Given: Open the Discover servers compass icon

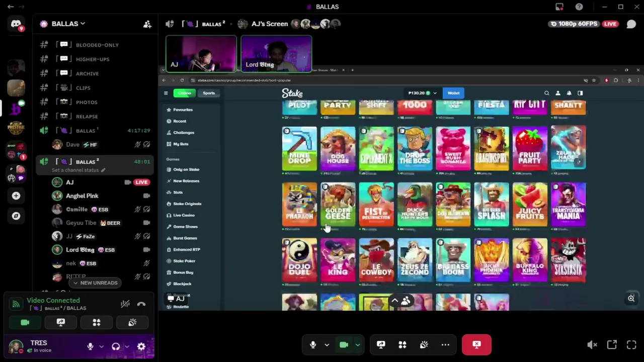Looking at the screenshot, I should pos(16,216).
